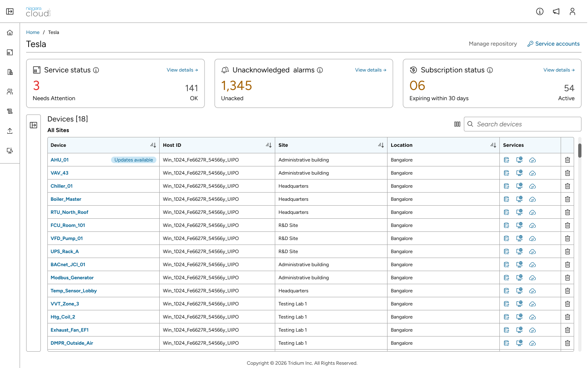Sort the table by Site column
Screen dimensions: 588x368
click(381, 145)
